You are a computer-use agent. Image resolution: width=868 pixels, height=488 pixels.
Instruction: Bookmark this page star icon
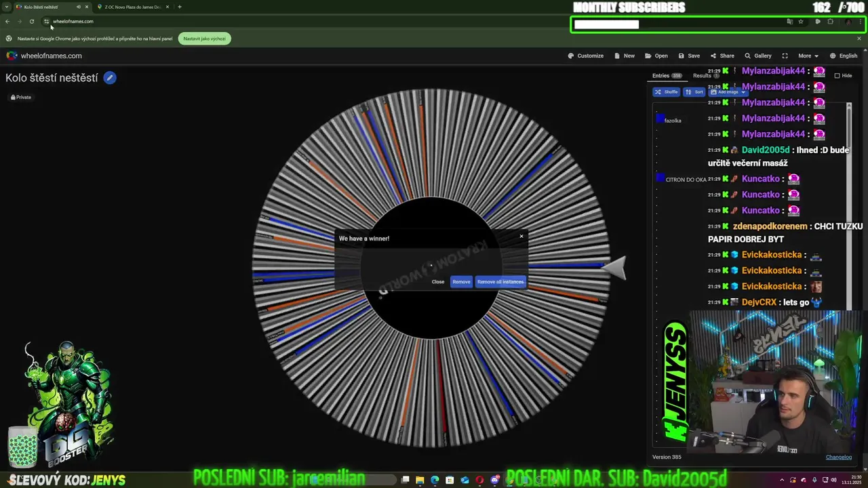(801, 22)
